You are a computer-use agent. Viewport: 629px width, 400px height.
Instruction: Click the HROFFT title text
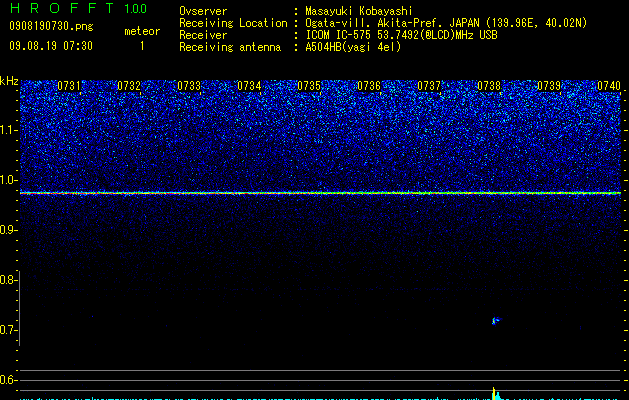(63, 8)
